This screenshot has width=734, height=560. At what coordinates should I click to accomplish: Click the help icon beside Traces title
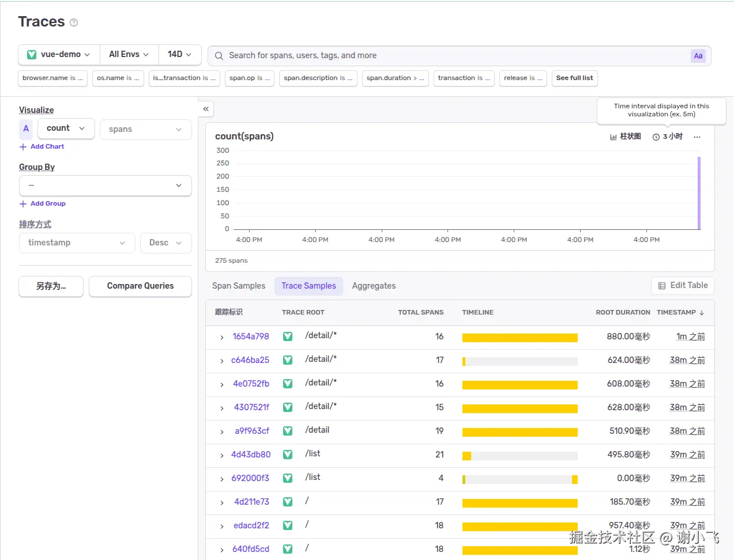pyautogui.click(x=74, y=22)
